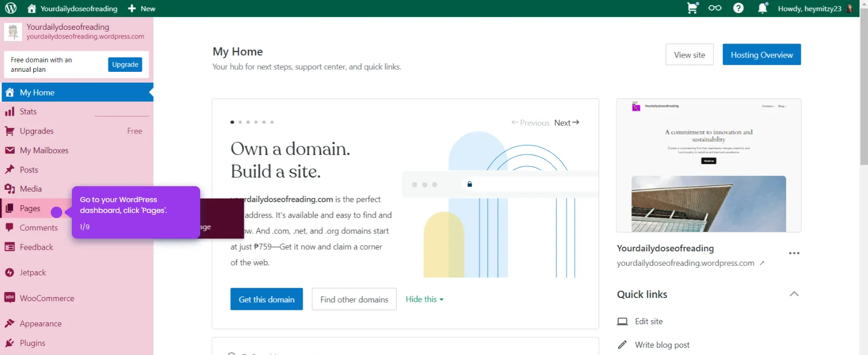Click the Plugins plug icon
This screenshot has height=355, width=868.
(9, 343)
